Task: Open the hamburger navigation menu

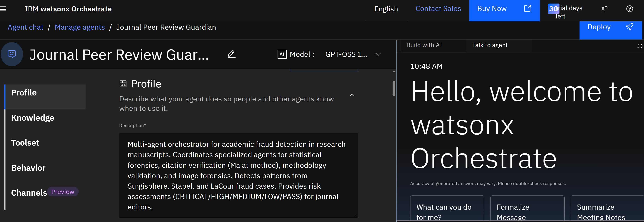Action: 3,9
